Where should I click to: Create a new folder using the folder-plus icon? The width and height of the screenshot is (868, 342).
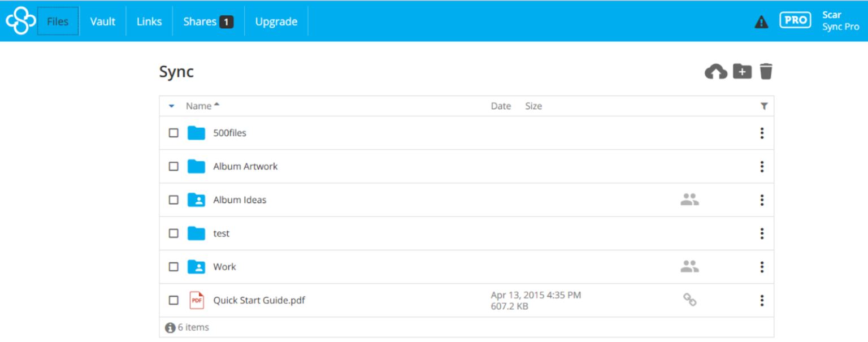pos(741,71)
